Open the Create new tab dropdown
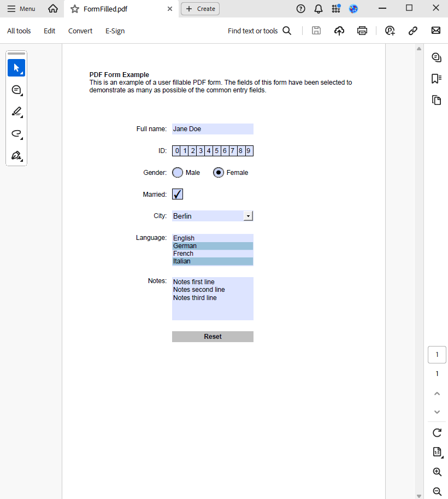The height and width of the screenshot is (499, 448). [x=200, y=9]
